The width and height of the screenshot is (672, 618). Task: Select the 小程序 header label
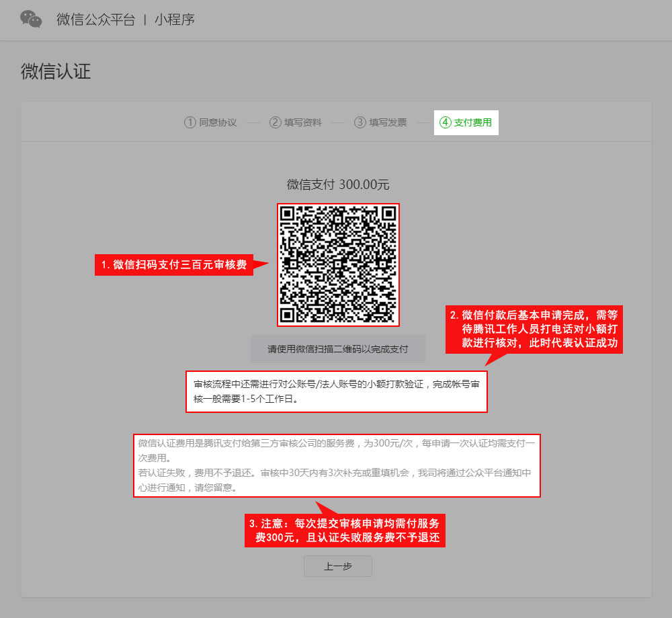tap(174, 20)
